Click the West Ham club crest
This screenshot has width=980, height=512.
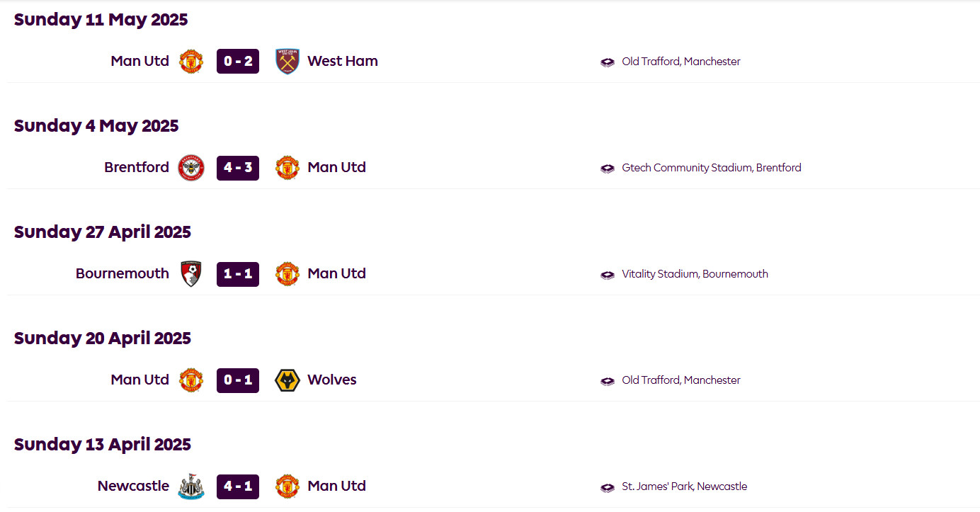pyautogui.click(x=287, y=62)
